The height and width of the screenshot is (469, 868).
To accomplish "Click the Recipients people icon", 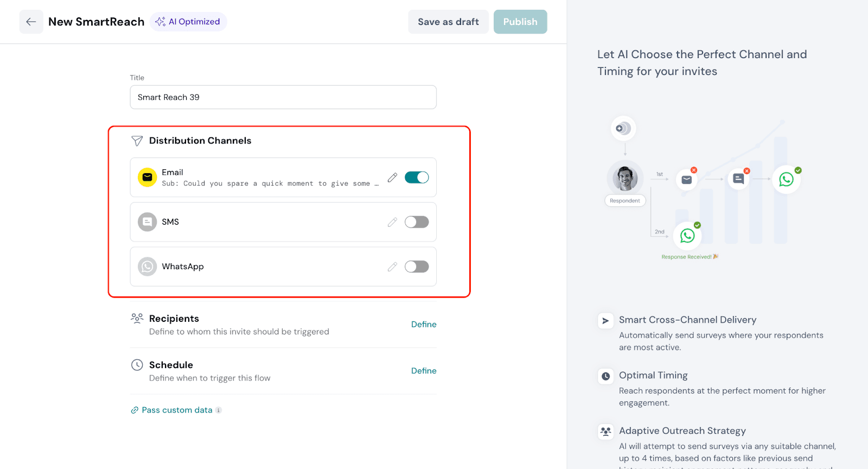I will [137, 318].
